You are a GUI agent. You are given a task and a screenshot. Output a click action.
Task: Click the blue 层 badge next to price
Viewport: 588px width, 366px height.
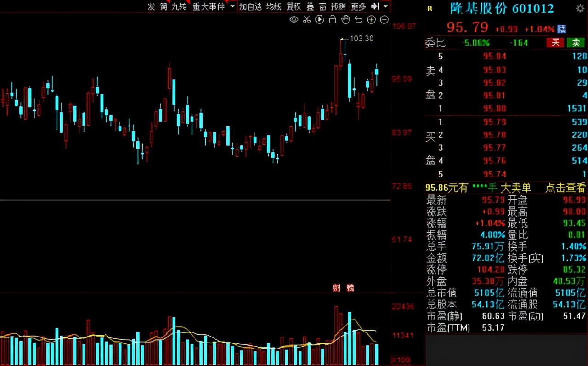coord(562,29)
